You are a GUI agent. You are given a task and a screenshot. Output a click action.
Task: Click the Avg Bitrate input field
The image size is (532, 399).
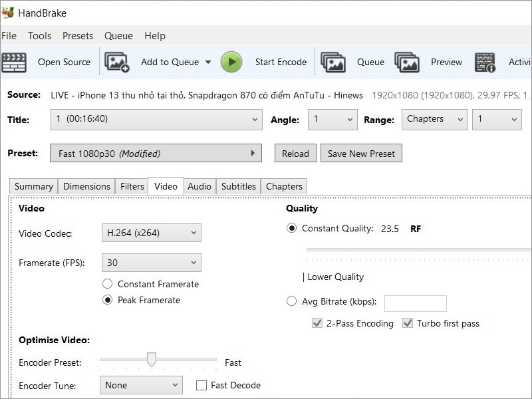click(x=415, y=303)
